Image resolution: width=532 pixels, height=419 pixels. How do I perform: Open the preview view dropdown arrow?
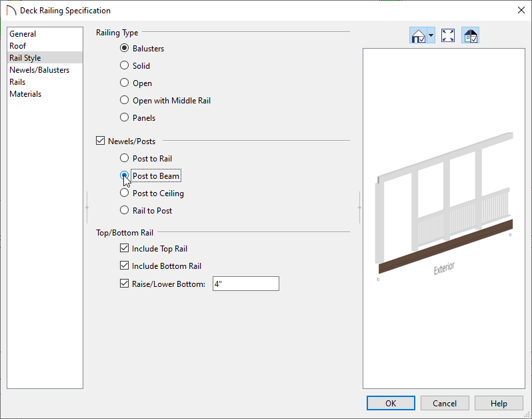(x=431, y=35)
